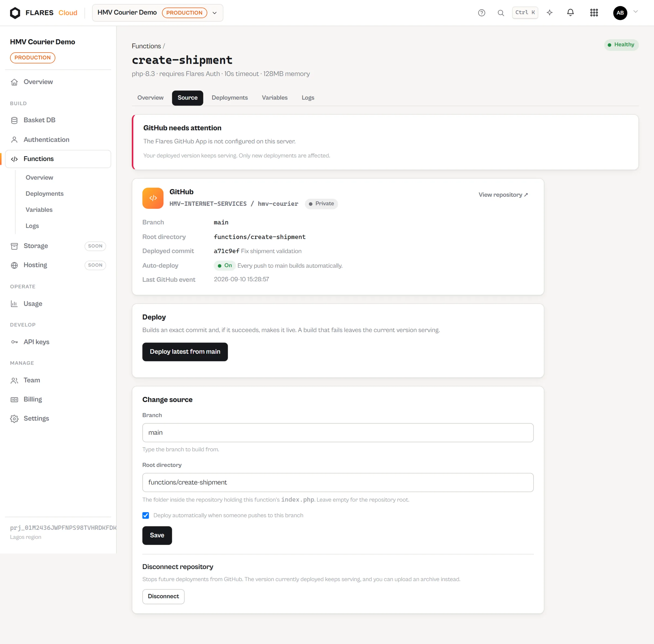Click the Disconnect repository button

pos(163,596)
